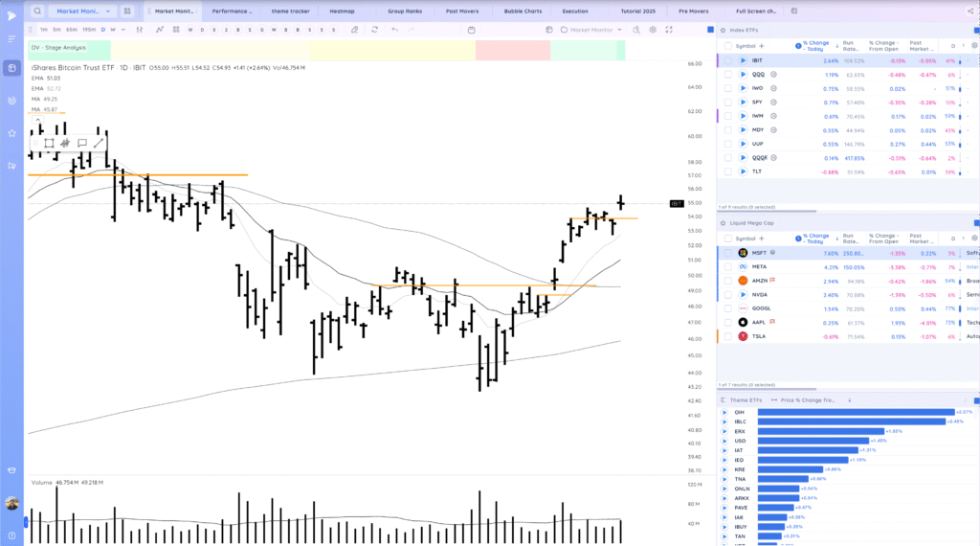This screenshot has width=980, height=546.
Task: Select the 195m timeframe
Action: [x=89, y=30]
